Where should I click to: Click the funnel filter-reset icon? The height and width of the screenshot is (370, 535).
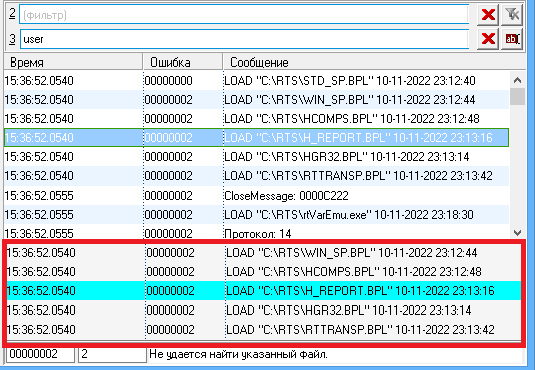pos(512,15)
